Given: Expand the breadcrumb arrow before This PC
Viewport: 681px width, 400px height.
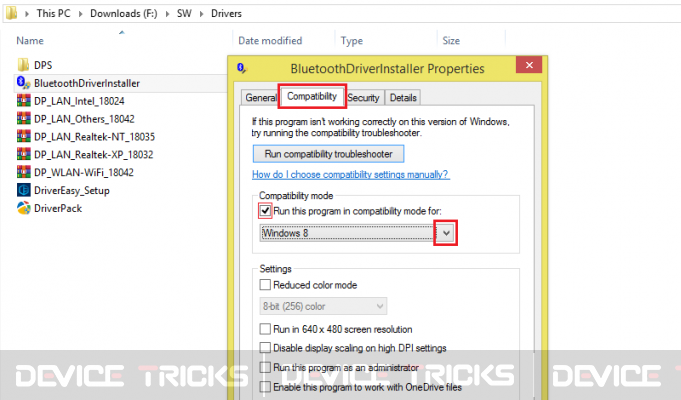Looking at the screenshot, I should point(27,13).
